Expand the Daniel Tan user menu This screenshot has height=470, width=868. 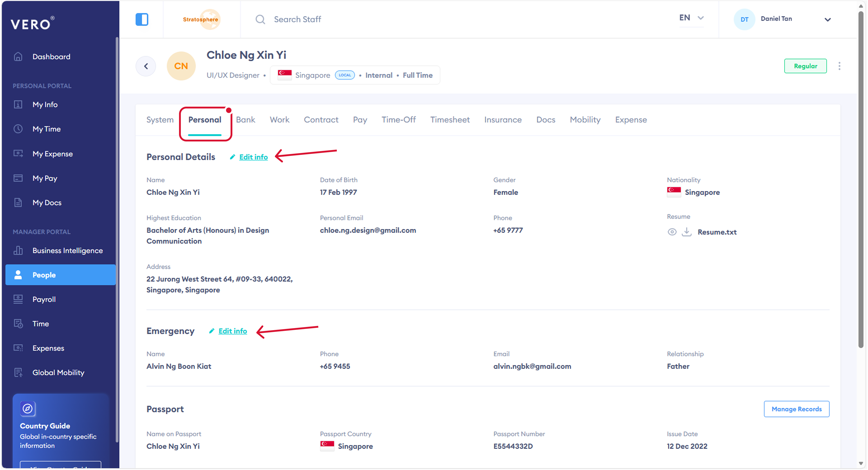coord(827,19)
